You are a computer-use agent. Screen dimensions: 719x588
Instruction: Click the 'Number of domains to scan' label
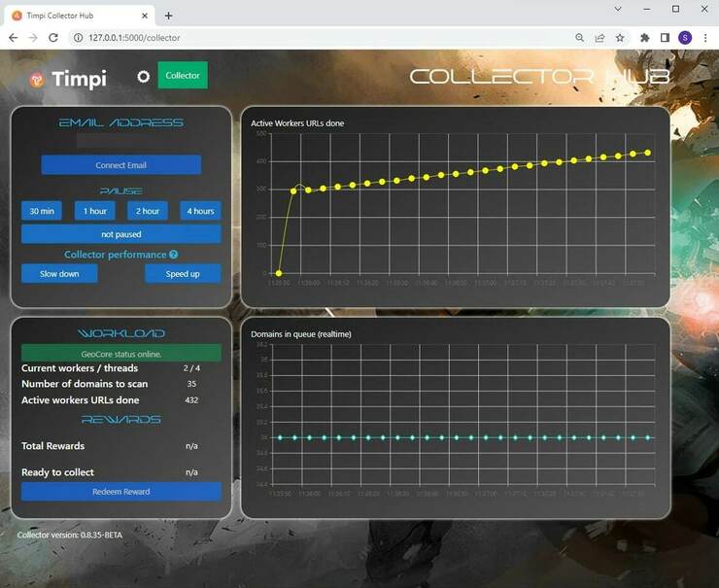tap(85, 384)
